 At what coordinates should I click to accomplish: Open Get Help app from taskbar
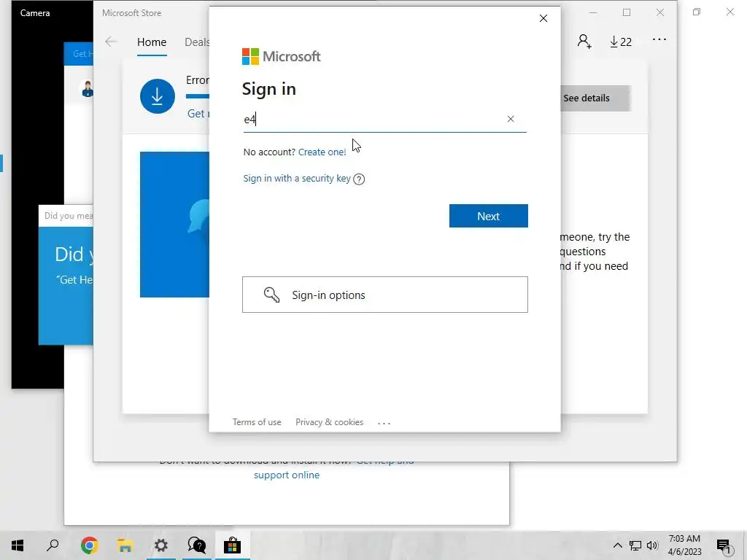[197, 545]
